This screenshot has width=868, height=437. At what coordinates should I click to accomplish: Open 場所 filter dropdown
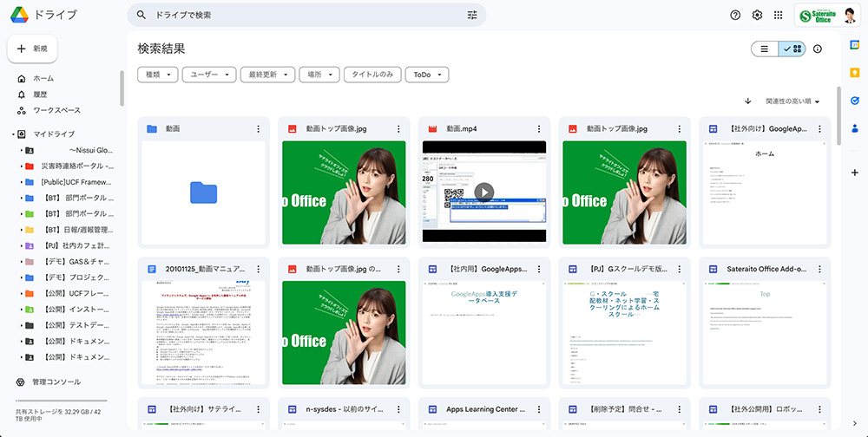click(319, 75)
